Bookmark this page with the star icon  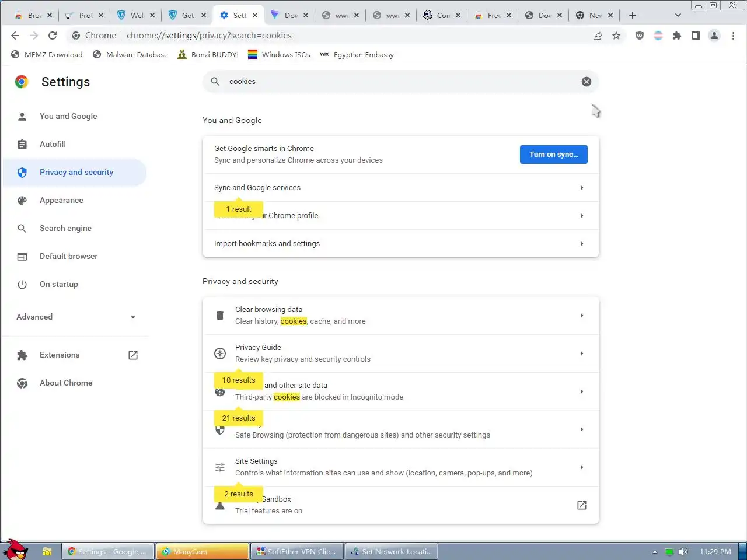616,36
